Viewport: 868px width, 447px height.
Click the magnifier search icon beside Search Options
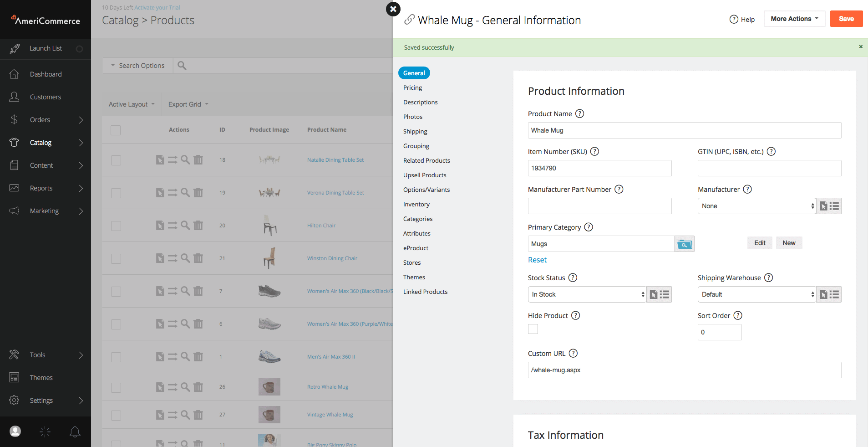[182, 66]
